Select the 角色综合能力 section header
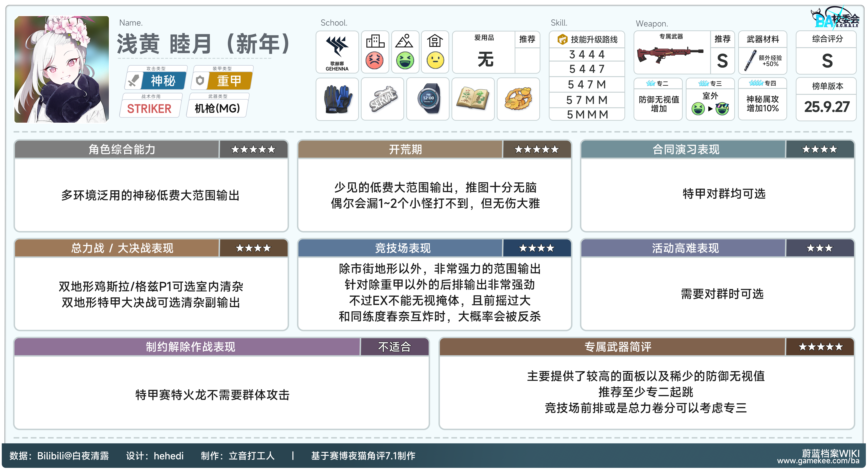868x470 pixels. click(122, 149)
